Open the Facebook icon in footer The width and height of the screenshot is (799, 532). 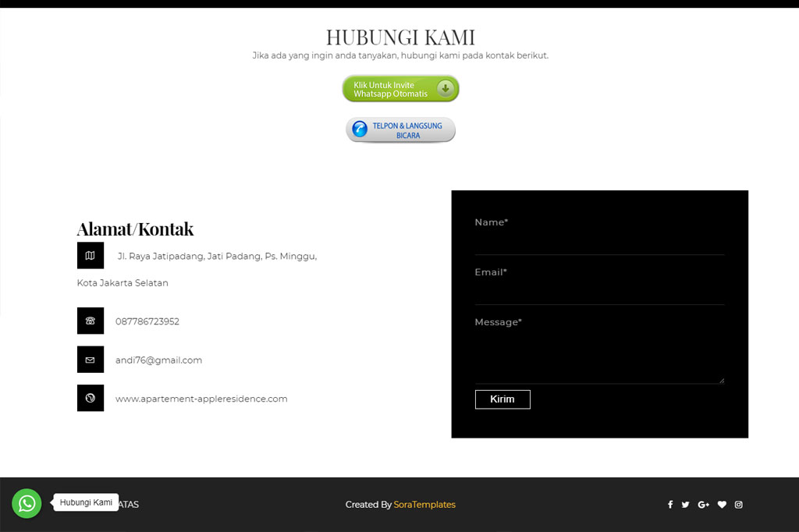tap(670, 505)
